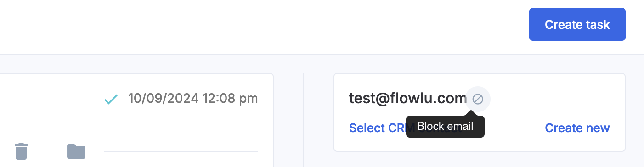Viewport: 644px width, 167px height.
Task: Click the 10/09/2024 12:08 pm timestamp
Action: [x=193, y=98]
